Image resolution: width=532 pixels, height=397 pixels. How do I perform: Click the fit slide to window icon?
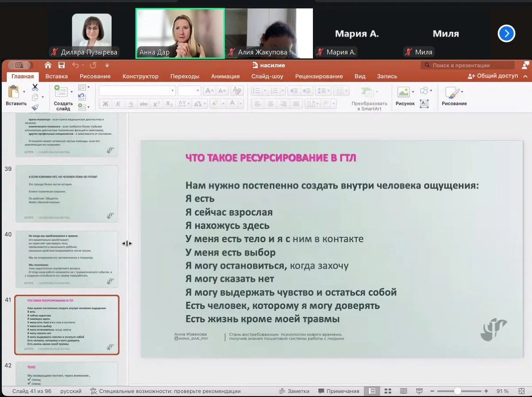coord(521,391)
